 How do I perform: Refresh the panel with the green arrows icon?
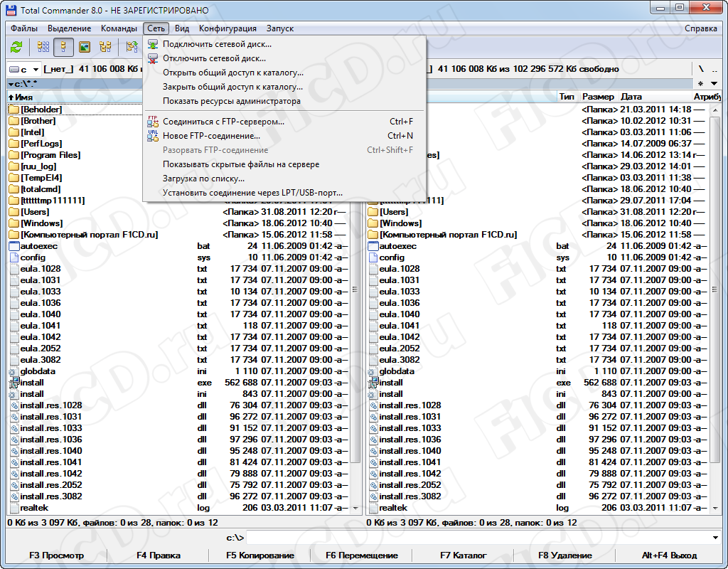pyautogui.click(x=17, y=47)
